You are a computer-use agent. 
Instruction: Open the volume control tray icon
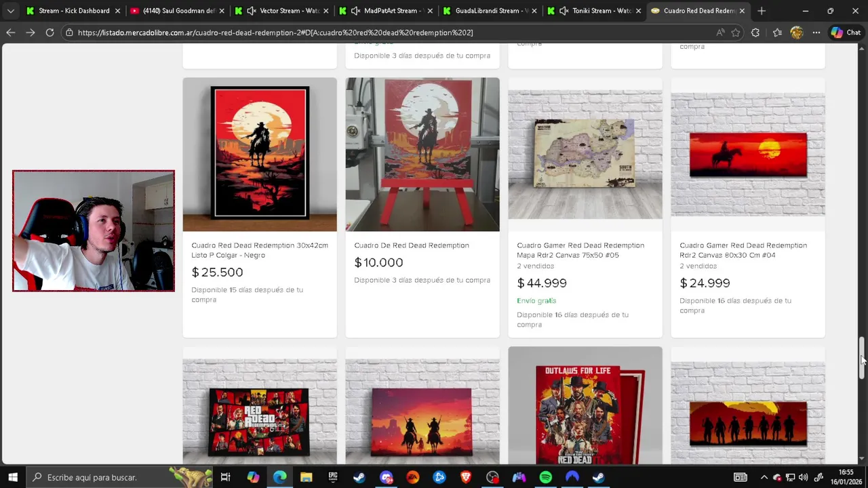pyautogui.click(x=804, y=477)
